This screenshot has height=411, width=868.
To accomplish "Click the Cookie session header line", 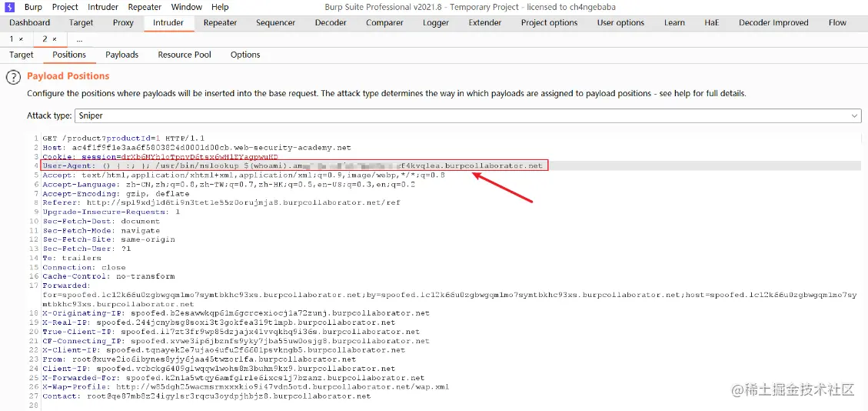I will click(x=161, y=157).
